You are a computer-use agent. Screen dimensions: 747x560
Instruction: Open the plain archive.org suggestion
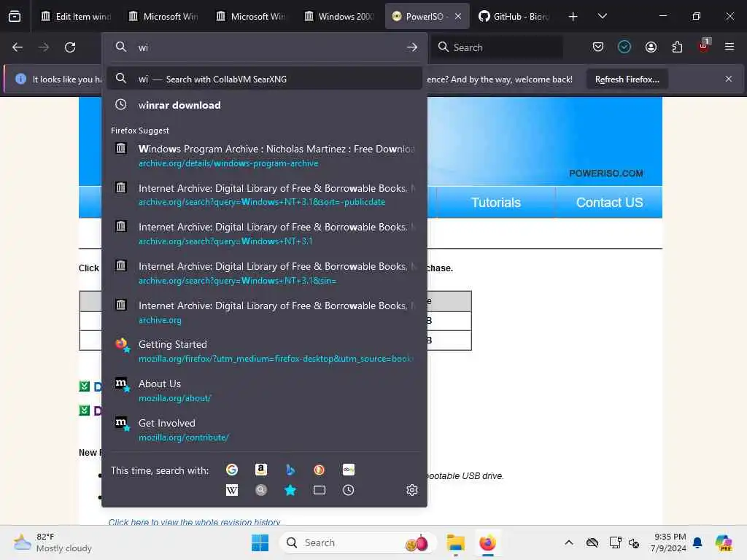[264, 312]
